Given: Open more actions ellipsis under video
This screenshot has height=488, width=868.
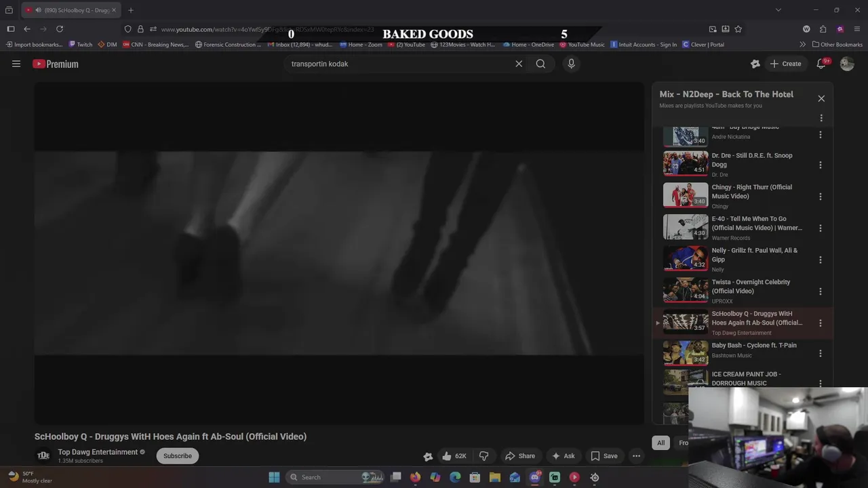Looking at the screenshot, I should (x=636, y=456).
